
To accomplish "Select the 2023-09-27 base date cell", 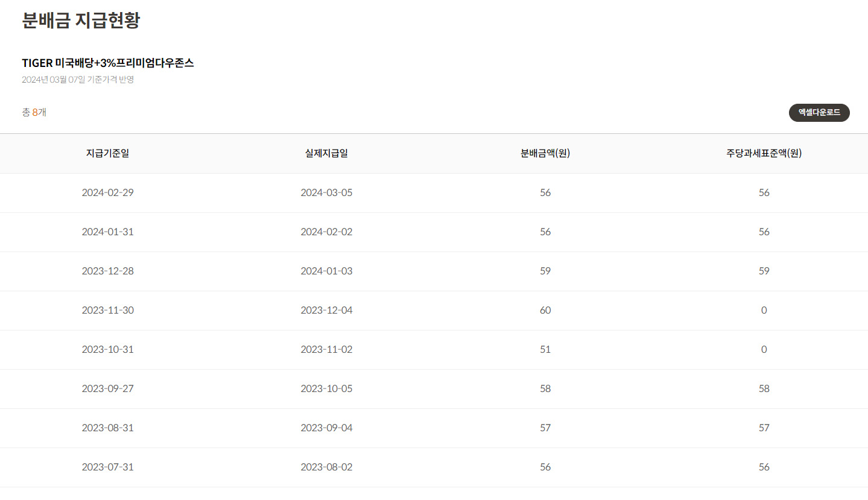I will pyautogui.click(x=107, y=389).
